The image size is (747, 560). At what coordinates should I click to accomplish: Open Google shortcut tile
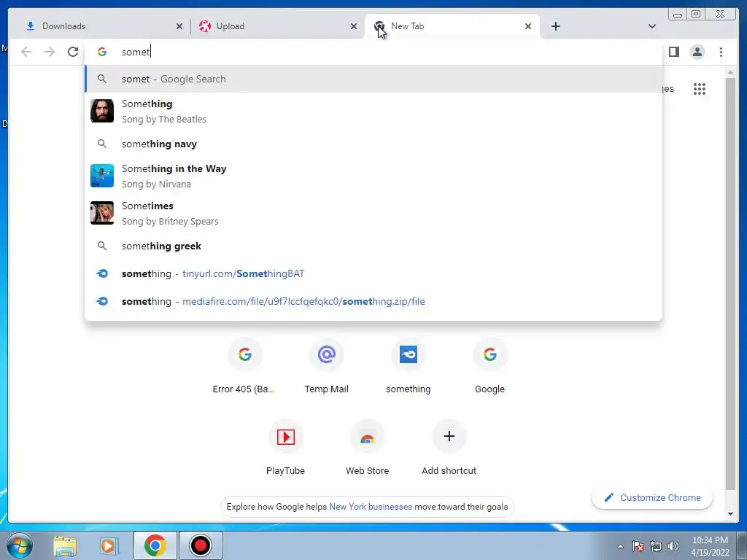tap(489, 367)
